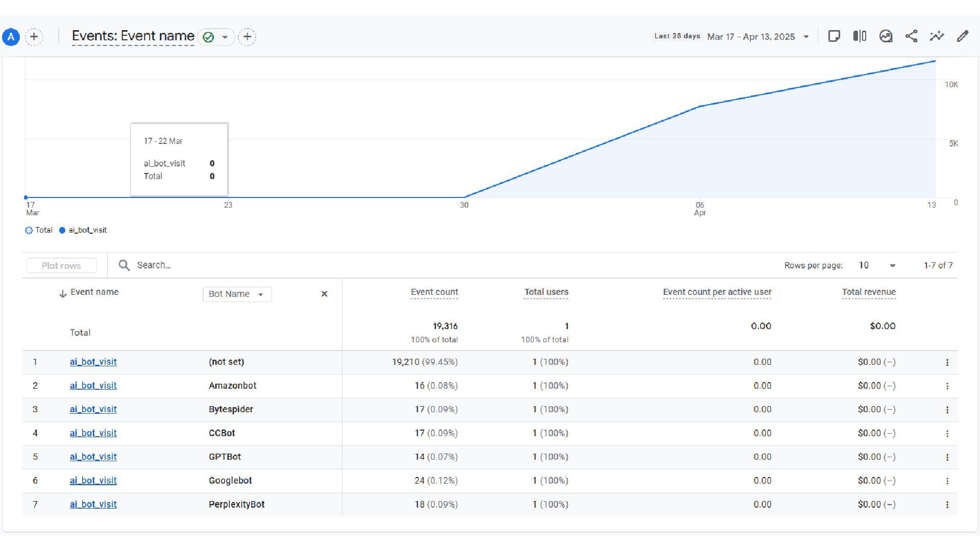Open the Insights chart icon
This screenshot has height=551, width=980.
pyautogui.click(x=886, y=36)
